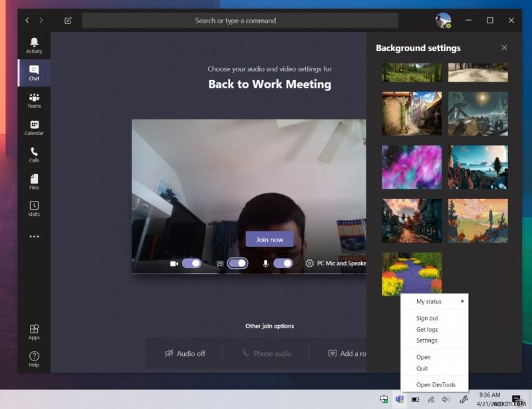Select the galaxy nebula background thumbnail
Screen dimensions: 532x409
pyautogui.click(x=411, y=167)
